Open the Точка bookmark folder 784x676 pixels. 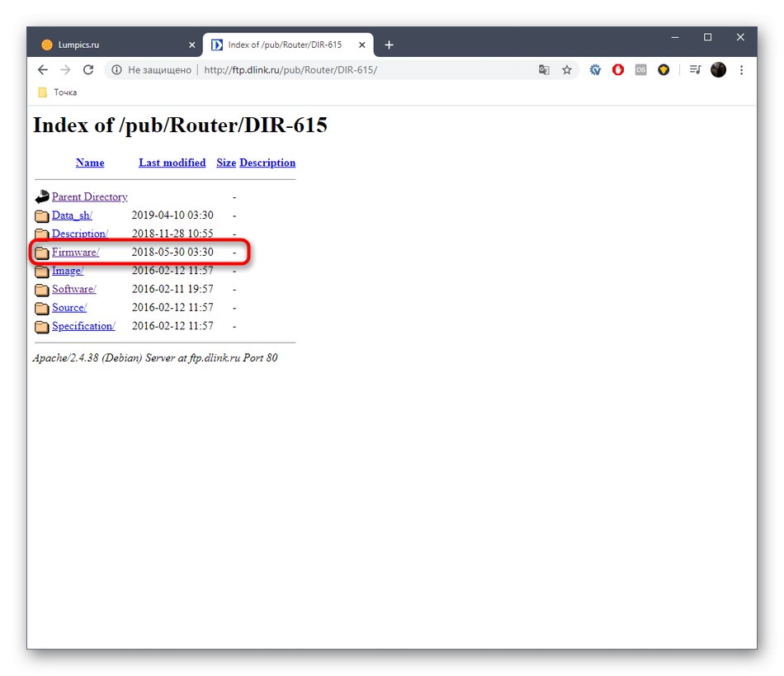(58, 92)
